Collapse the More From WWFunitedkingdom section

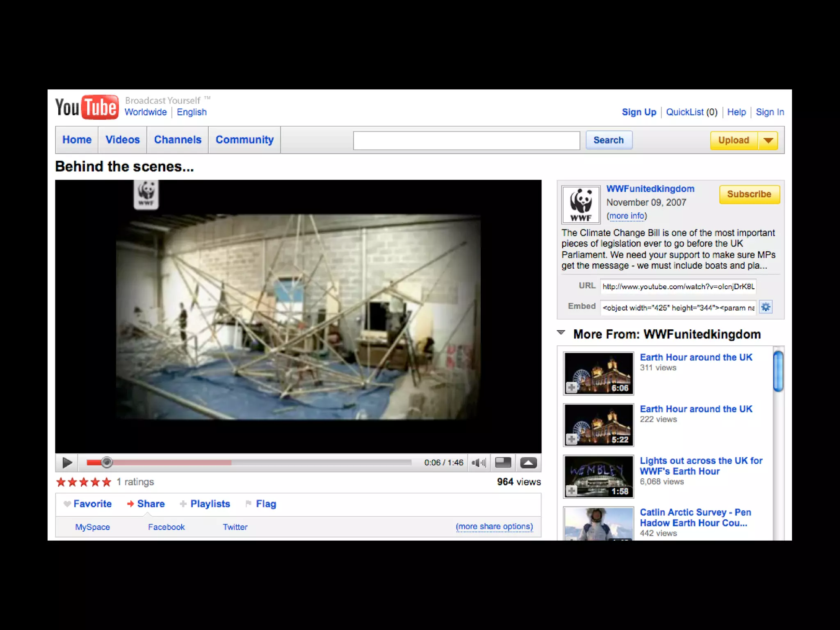(x=561, y=333)
